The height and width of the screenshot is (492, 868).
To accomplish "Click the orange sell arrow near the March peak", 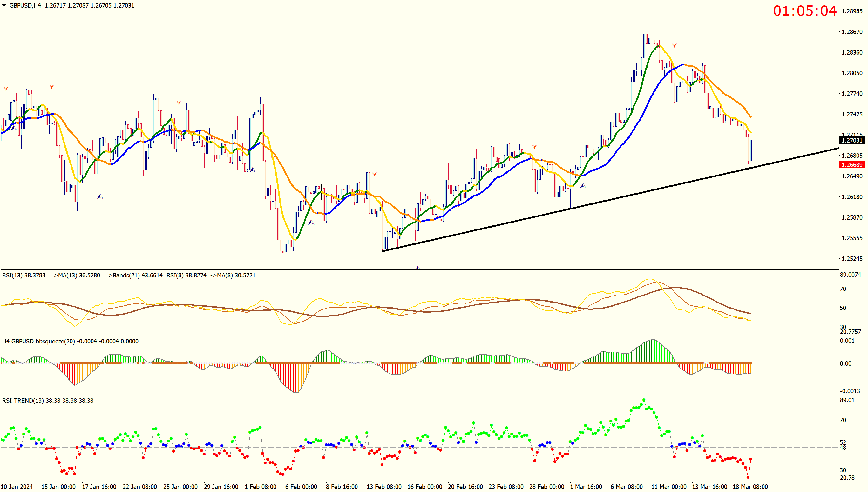I will [674, 45].
